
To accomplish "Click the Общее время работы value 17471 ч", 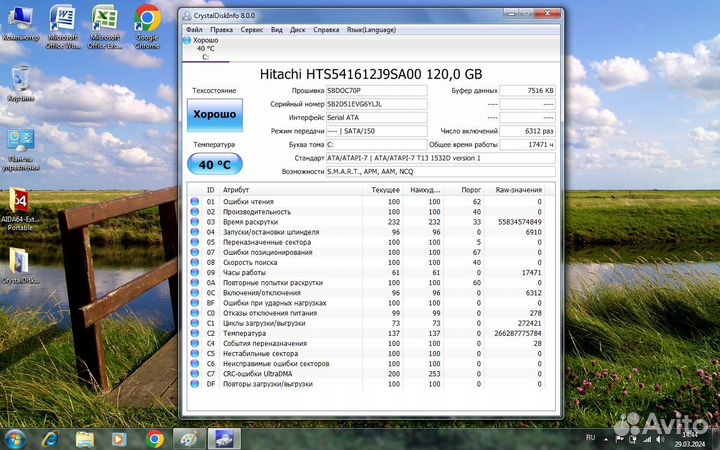I will (x=527, y=144).
